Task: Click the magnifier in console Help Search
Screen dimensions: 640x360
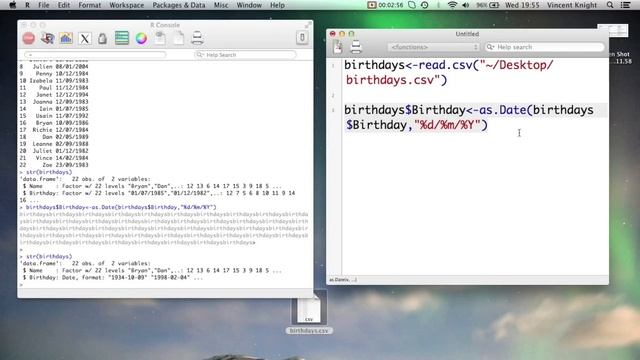Action: point(200,55)
